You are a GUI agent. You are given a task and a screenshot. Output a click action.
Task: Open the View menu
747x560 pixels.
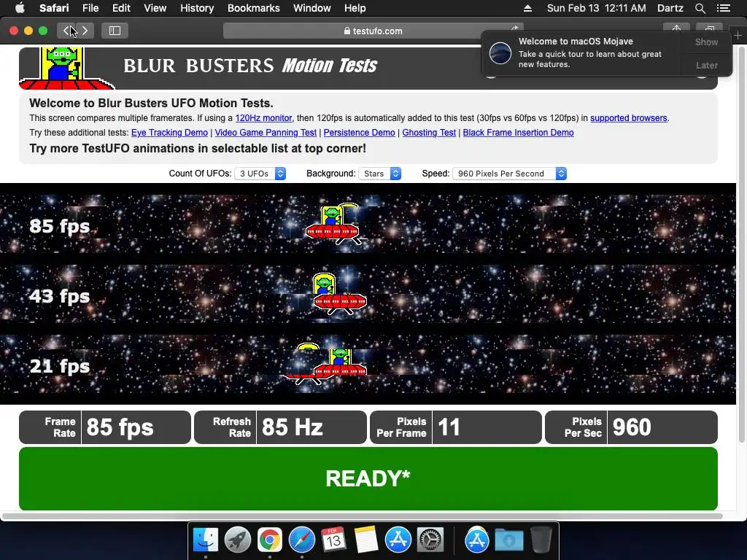(155, 8)
